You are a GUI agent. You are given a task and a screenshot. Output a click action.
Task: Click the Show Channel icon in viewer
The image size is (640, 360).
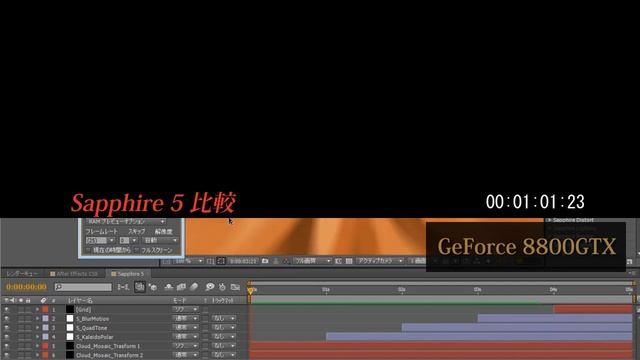click(286, 261)
